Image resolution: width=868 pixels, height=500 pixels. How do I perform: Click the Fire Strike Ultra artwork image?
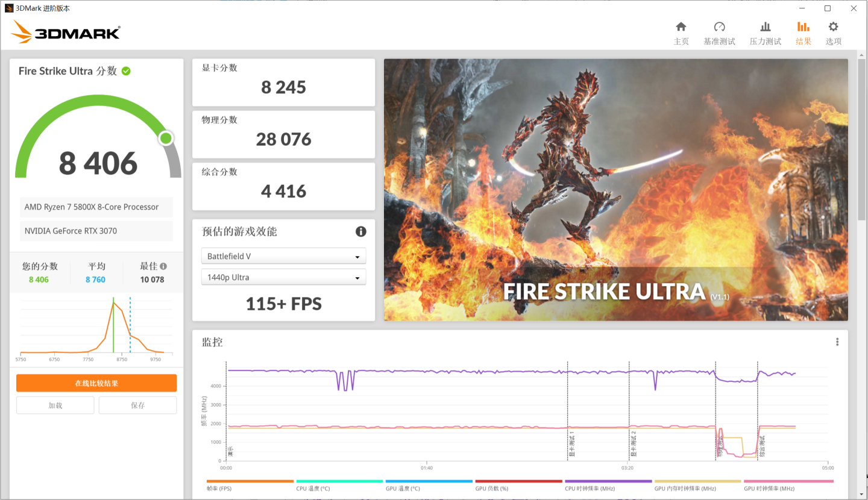pyautogui.click(x=616, y=190)
